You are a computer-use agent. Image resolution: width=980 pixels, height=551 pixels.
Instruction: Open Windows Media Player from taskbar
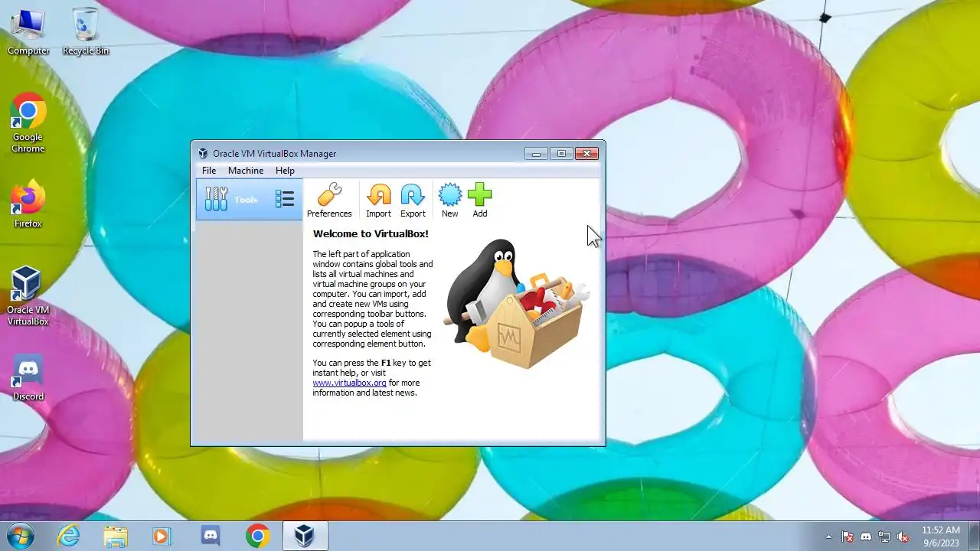(162, 536)
